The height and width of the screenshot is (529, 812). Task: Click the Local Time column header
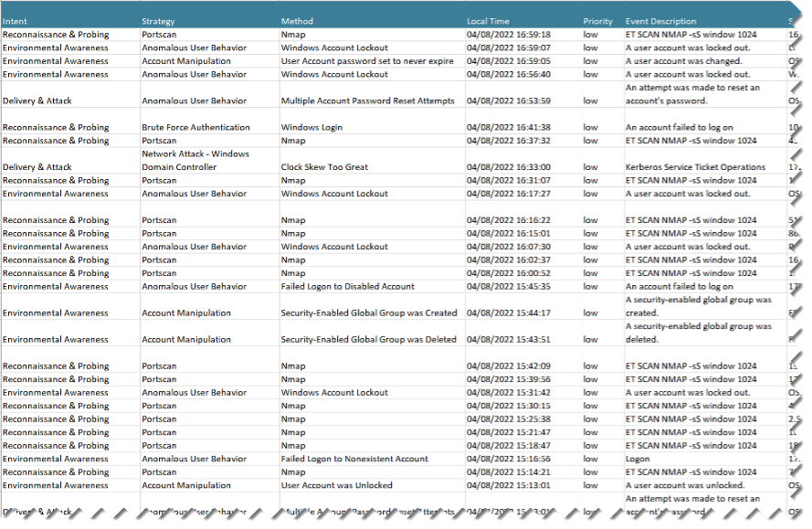488,21
